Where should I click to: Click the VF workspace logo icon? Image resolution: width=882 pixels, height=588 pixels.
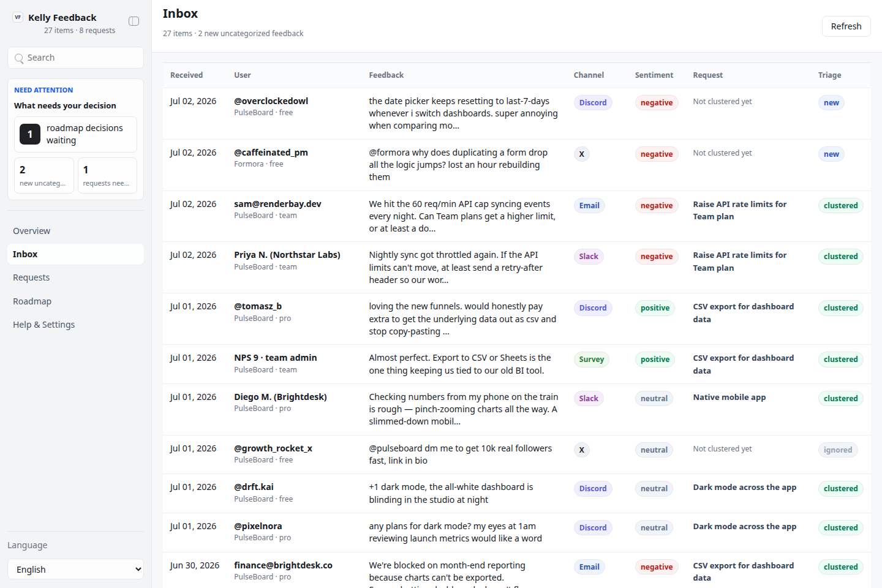click(18, 17)
